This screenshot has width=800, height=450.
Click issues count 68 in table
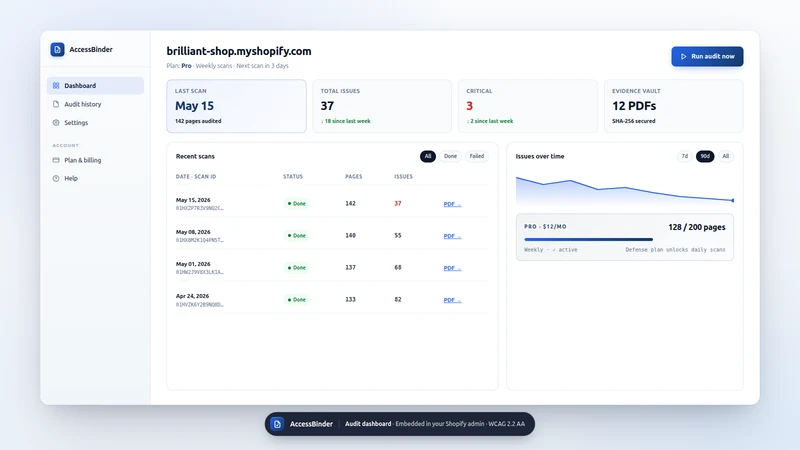(398, 267)
